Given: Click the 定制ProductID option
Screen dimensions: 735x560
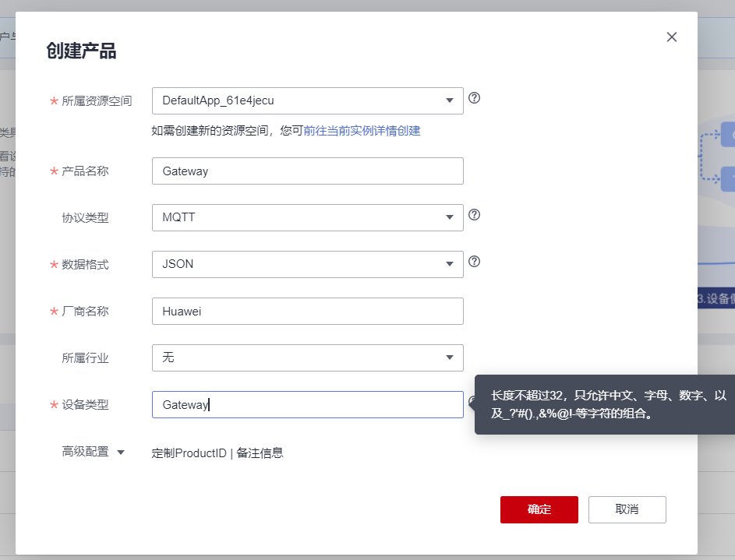Looking at the screenshot, I should coord(189,453).
